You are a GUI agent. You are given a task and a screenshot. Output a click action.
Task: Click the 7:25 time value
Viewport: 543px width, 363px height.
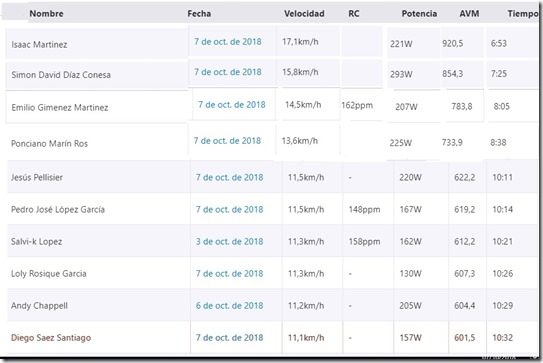tap(499, 74)
